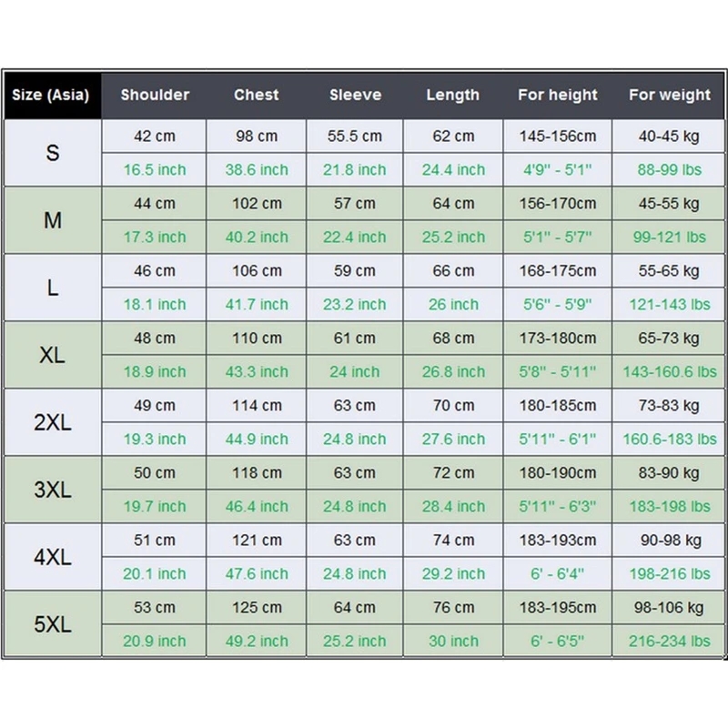This screenshot has height=728, width=728.
Task: Select the Length column header
Action: (x=452, y=95)
